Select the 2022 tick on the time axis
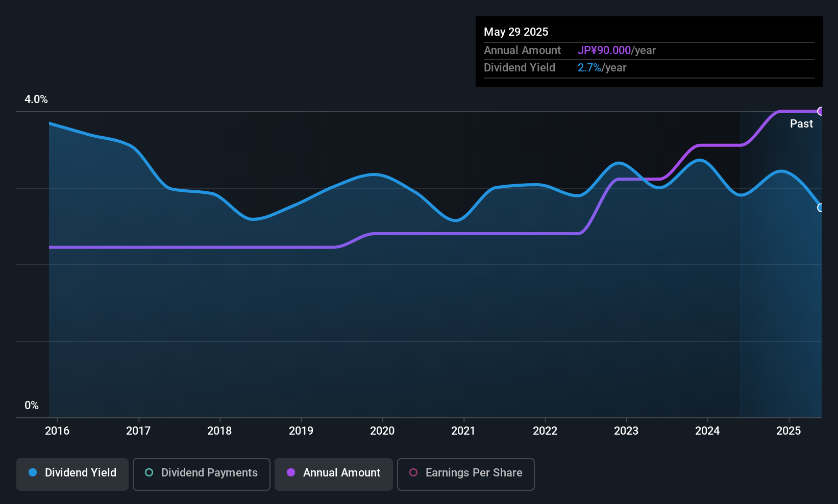This screenshot has height=504, width=838. 545,431
